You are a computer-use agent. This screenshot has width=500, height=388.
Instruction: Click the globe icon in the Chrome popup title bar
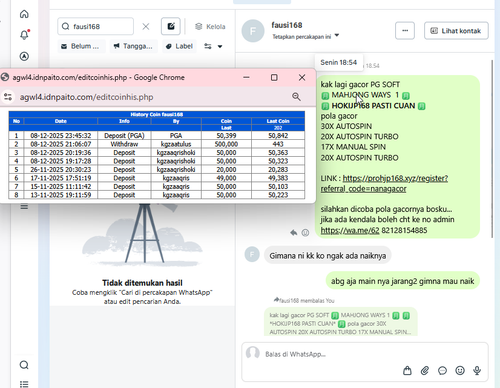click(x=5, y=77)
